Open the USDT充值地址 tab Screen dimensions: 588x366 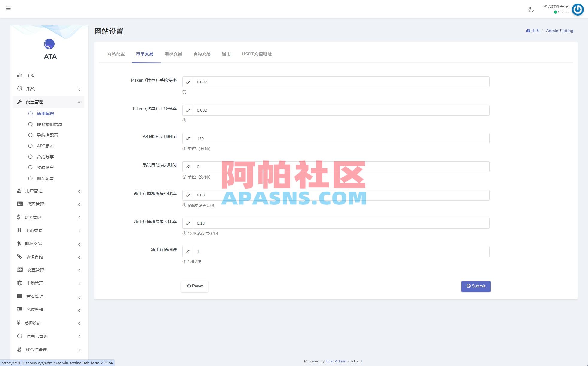(257, 54)
